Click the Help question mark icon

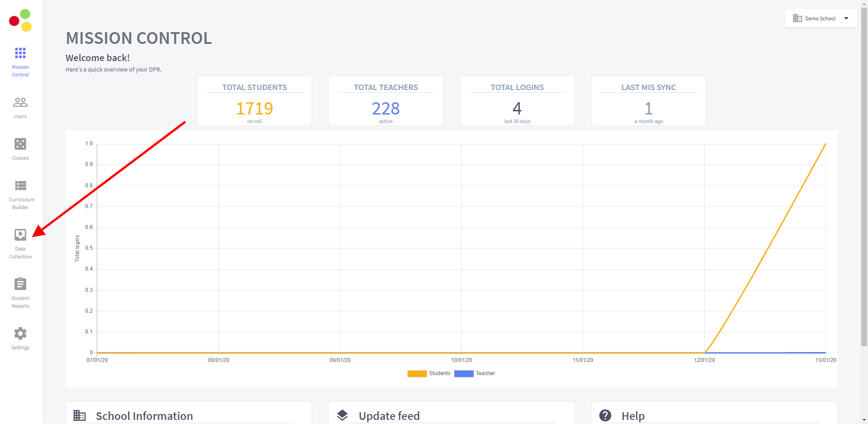pyautogui.click(x=605, y=415)
